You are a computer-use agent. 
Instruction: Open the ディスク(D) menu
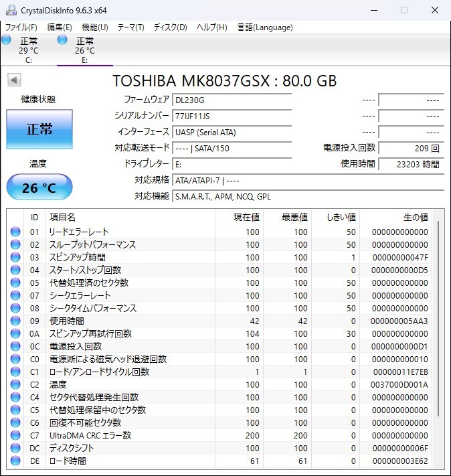170,27
